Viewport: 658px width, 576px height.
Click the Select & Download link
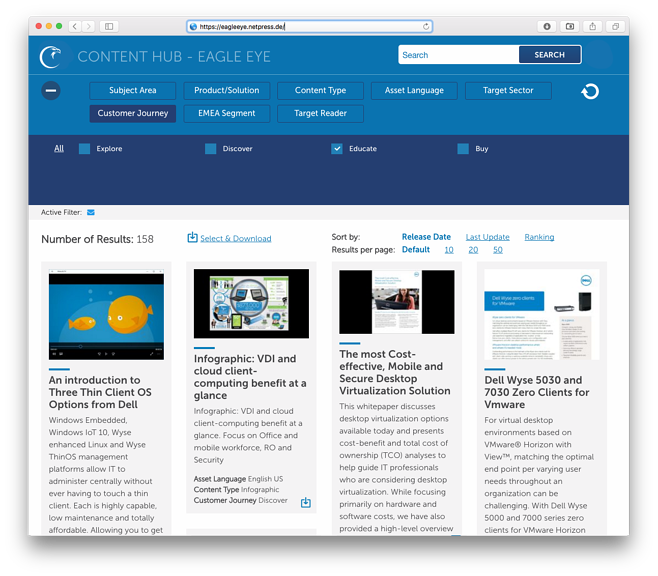point(235,239)
